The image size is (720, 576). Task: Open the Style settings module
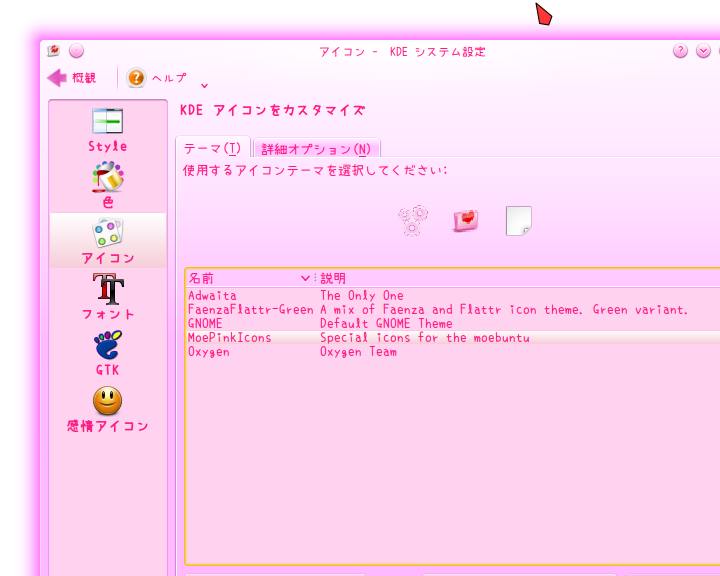[107, 130]
